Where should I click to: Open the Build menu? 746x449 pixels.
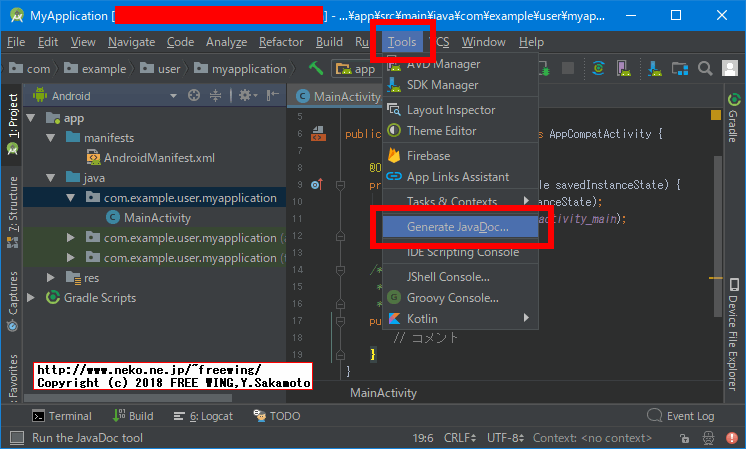[329, 42]
